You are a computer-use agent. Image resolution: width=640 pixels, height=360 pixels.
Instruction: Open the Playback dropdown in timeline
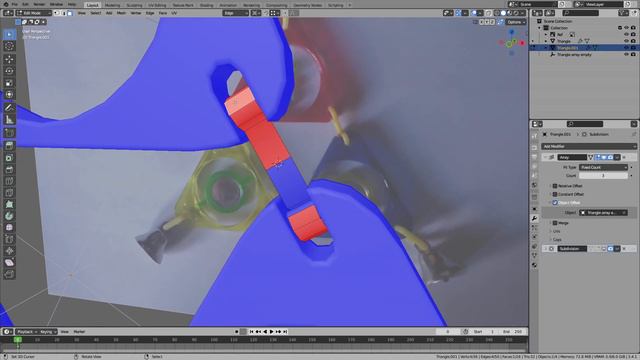tap(27, 332)
